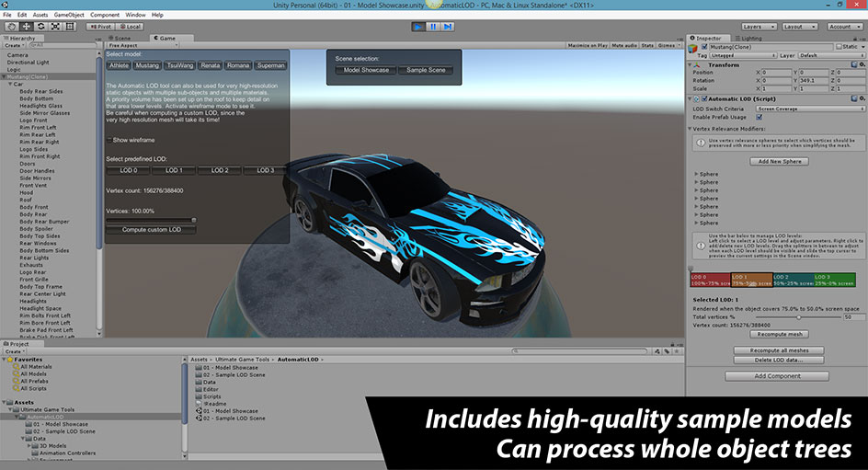Click Recompute all meshes button
868x470 pixels.
(779, 350)
